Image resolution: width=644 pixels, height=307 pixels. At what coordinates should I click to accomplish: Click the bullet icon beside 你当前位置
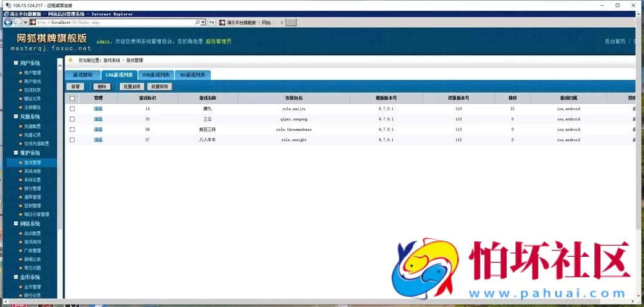point(71,60)
